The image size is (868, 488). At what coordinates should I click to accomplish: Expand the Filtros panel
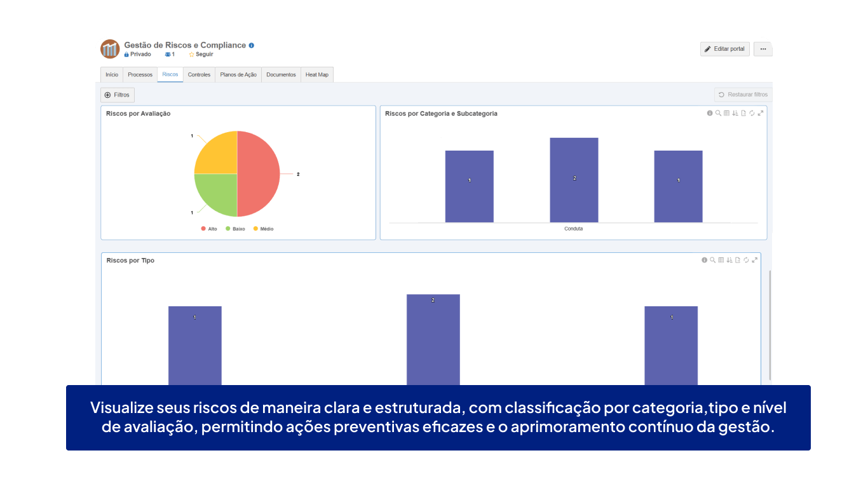[118, 95]
